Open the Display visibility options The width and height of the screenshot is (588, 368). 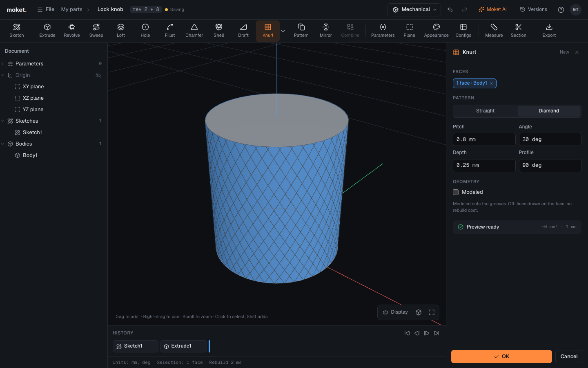click(x=395, y=312)
